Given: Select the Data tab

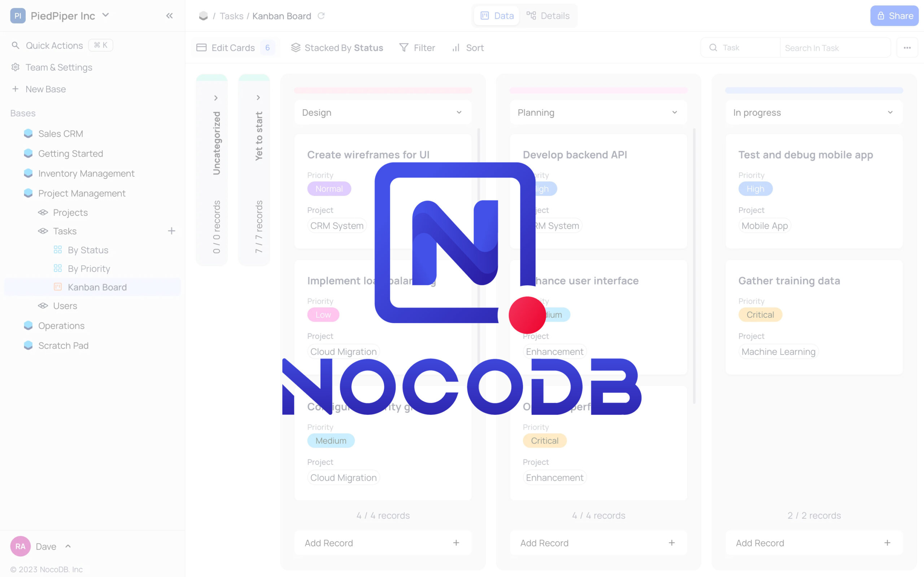Looking at the screenshot, I should pos(496,16).
